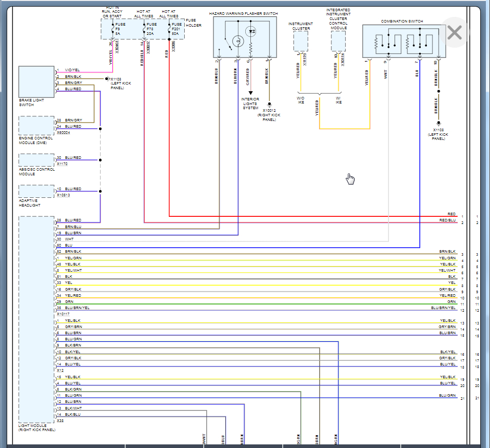Click the Integrated Instrument Cluster Control Module box
This screenshot has width=490, height=448.
[x=338, y=41]
